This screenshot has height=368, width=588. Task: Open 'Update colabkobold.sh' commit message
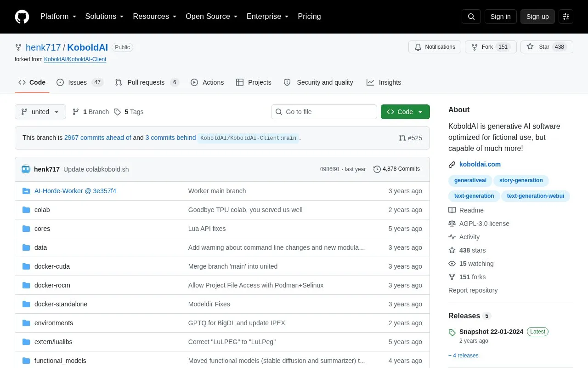click(x=96, y=169)
